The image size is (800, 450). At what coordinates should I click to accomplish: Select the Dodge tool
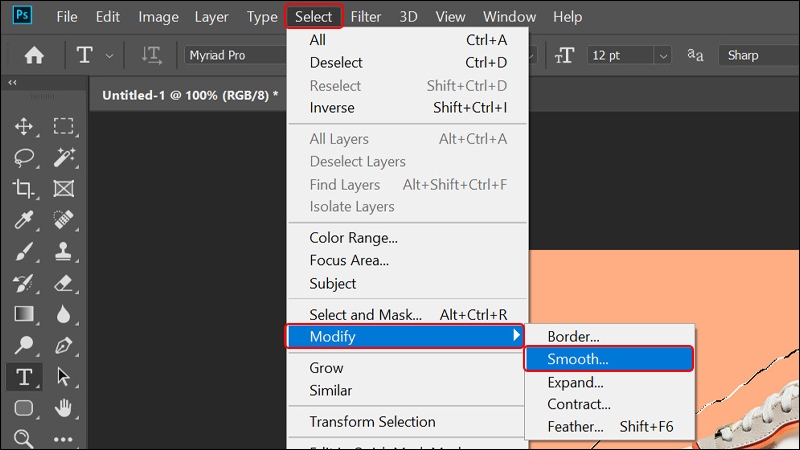[x=23, y=345]
